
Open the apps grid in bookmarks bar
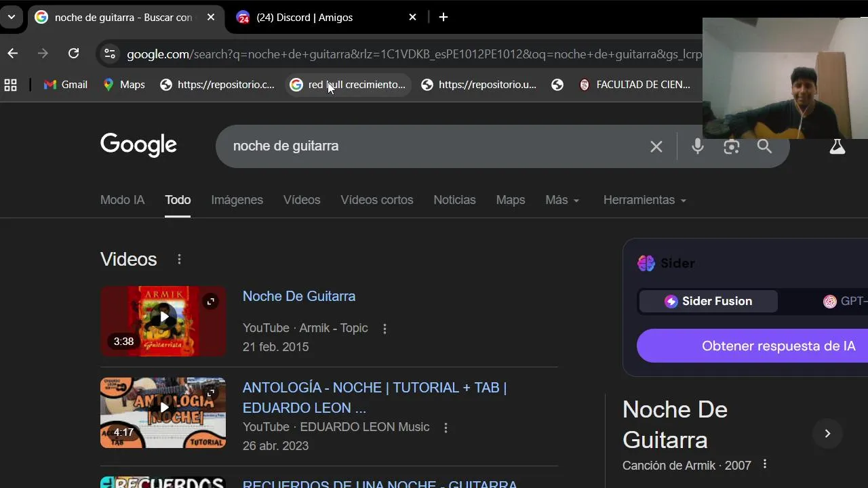coord(10,85)
